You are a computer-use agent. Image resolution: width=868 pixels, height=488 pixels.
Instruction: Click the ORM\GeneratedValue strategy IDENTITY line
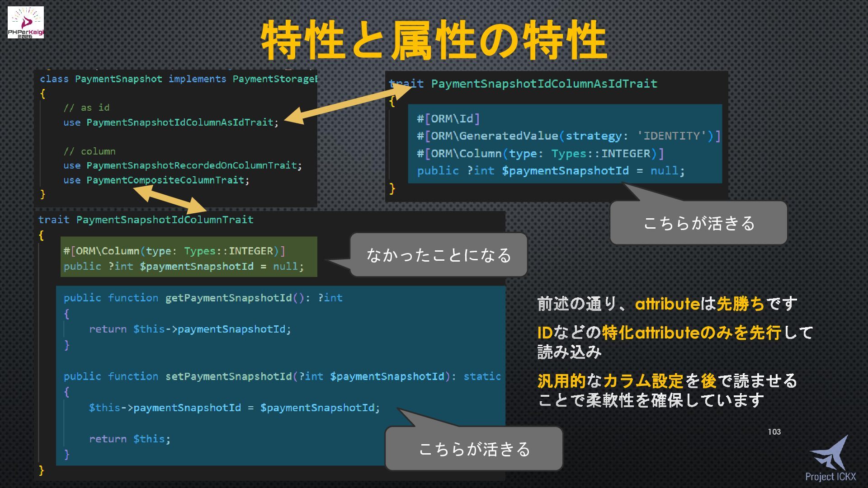[x=568, y=136]
